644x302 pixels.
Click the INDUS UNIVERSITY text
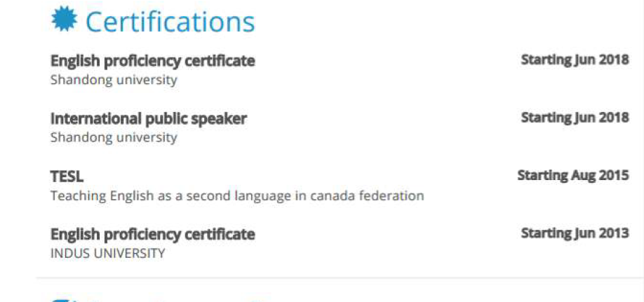tap(107, 253)
